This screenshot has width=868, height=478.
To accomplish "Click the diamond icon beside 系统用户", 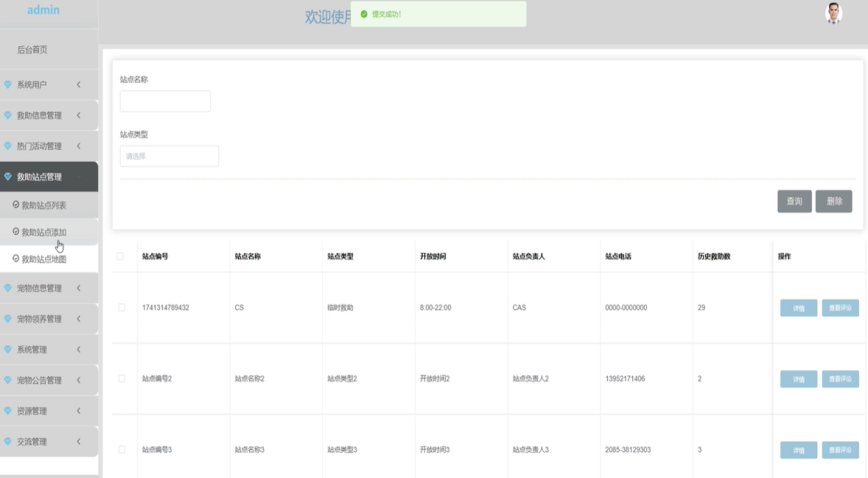I will click(8, 84).
